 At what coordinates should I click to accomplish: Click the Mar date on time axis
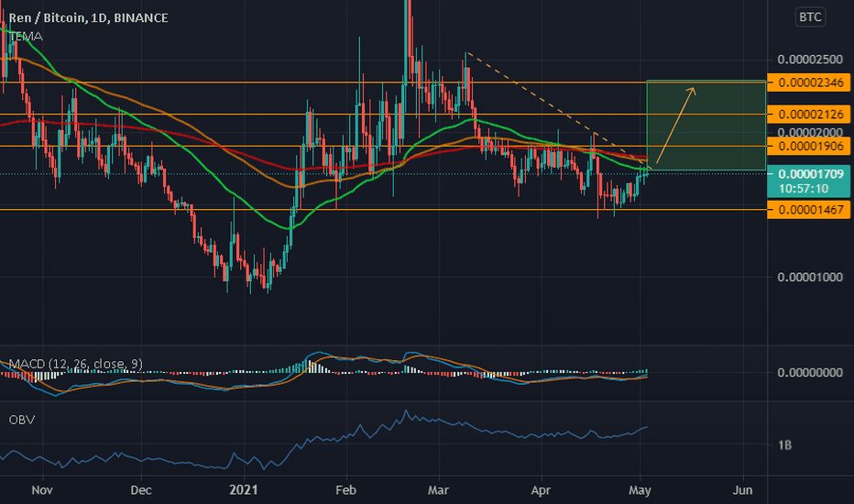pos(438,490)
